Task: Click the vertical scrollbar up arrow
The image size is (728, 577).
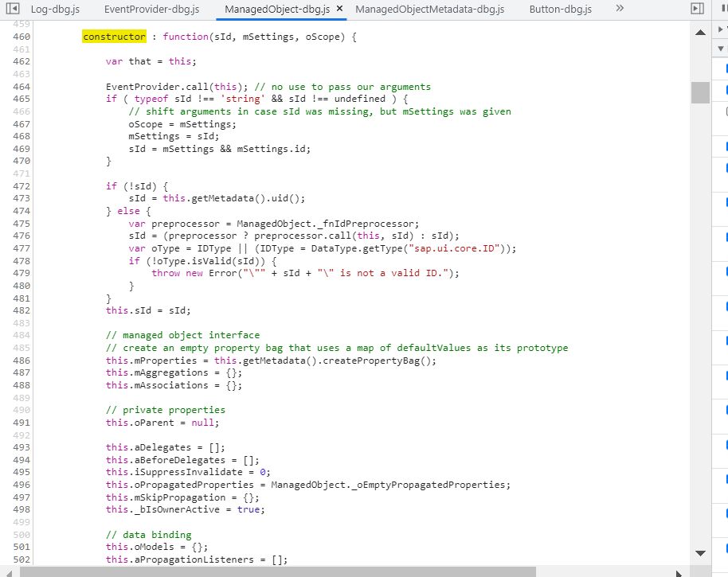Action: 701,33
